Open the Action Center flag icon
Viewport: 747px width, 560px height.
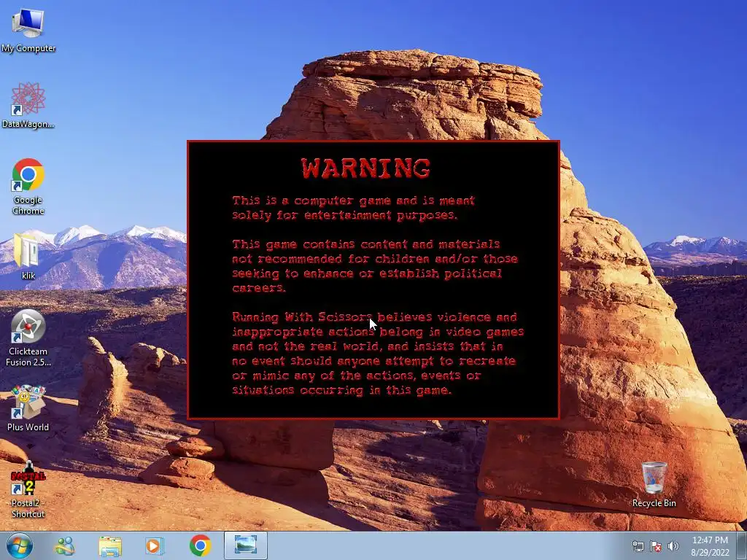click(x=656, y=546)
